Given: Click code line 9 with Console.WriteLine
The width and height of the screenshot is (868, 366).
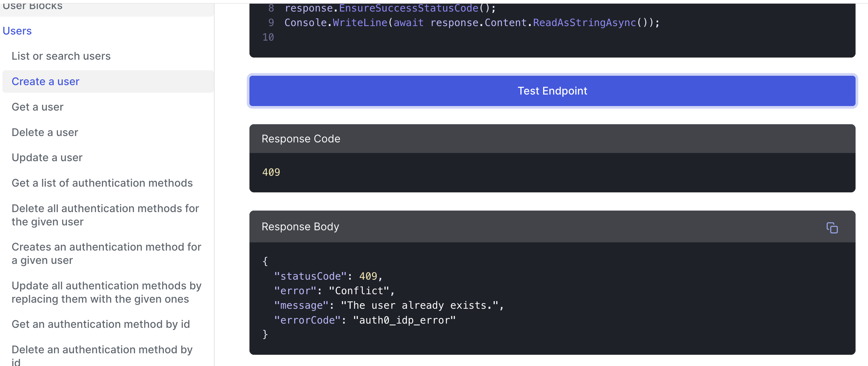Looking at the screenshot, I should 472,22.
